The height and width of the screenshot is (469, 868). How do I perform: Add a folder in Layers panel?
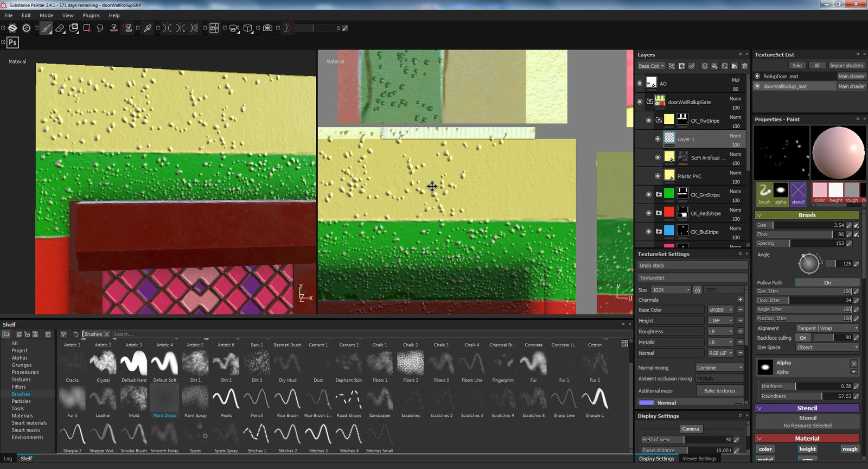(735, 66)
